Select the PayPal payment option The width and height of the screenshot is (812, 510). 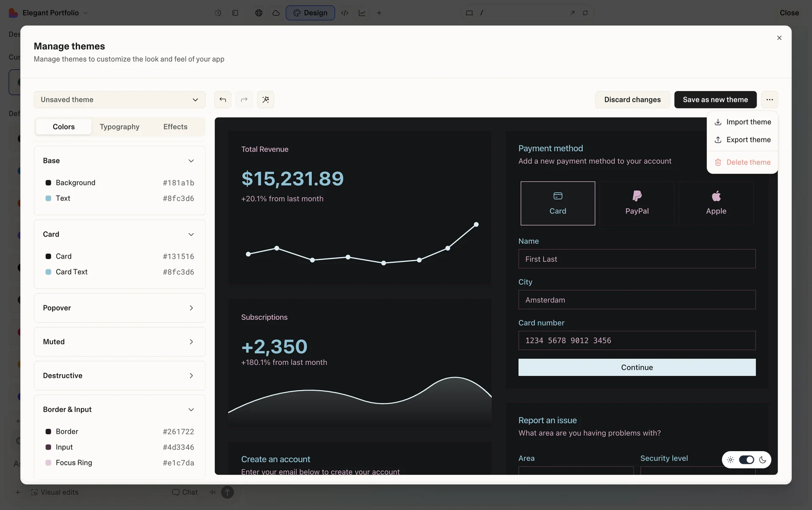tap(636, 203)
